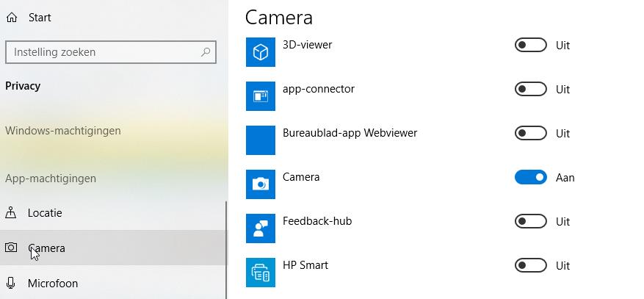Disable camera access for Camera app

point(530,178)
